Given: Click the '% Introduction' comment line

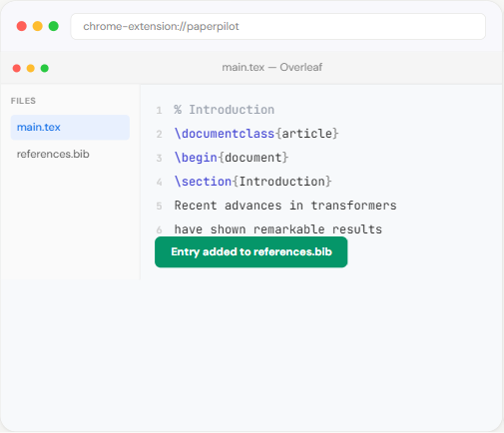Looking at the screenshot, I should (225, 110).
